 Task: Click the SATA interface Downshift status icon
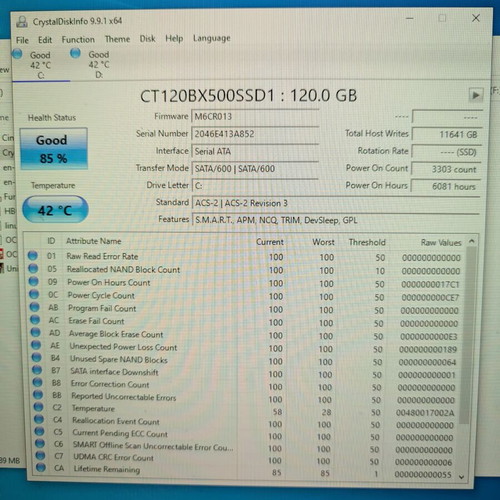[x=37, y=370]
